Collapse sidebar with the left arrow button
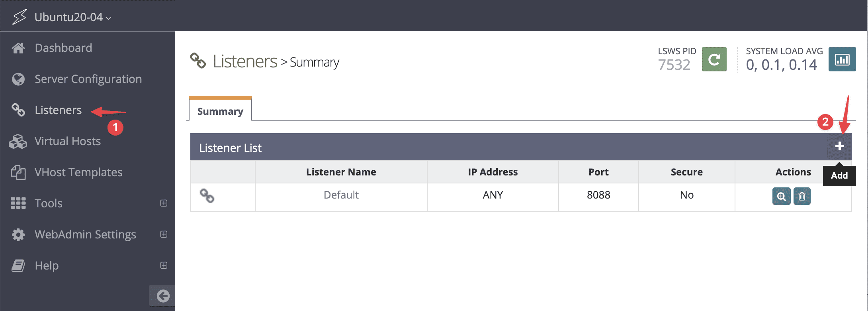 pos(162,296)
